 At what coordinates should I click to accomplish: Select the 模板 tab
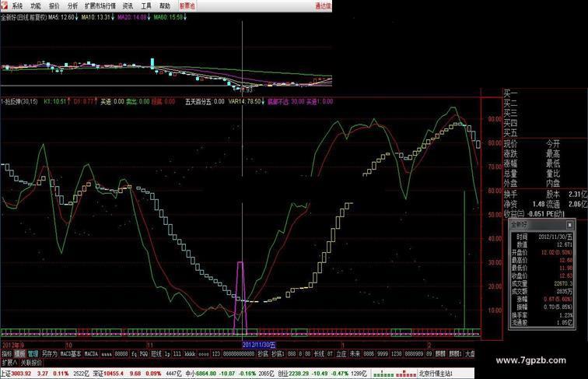pyautogui.click(x=19, y=353)
